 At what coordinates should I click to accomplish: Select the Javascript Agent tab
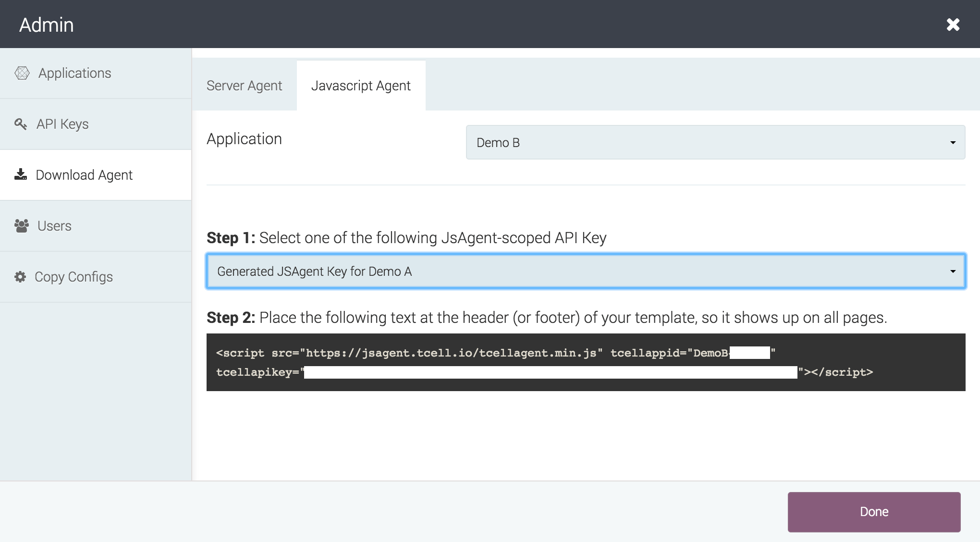[x=361, y=86]
